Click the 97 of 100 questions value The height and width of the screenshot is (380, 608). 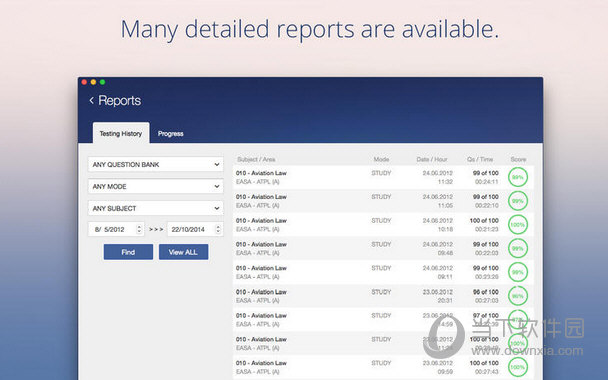pos(485,315)
